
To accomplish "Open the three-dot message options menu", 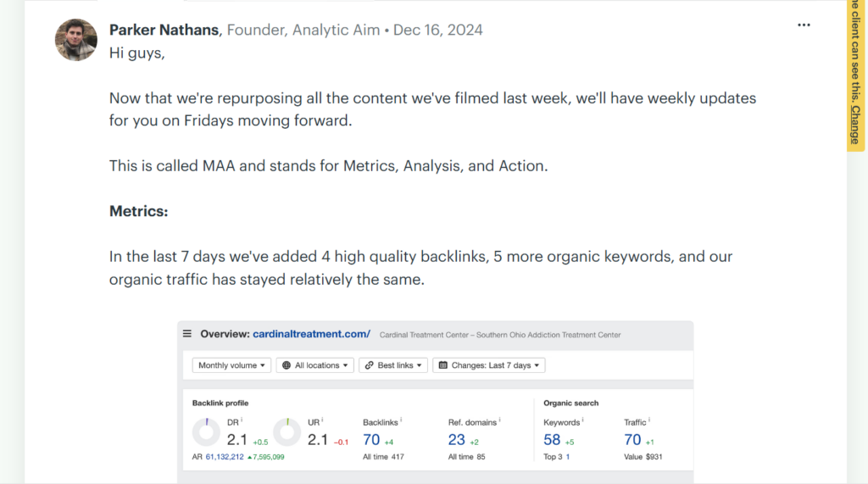I will point(804,25).
